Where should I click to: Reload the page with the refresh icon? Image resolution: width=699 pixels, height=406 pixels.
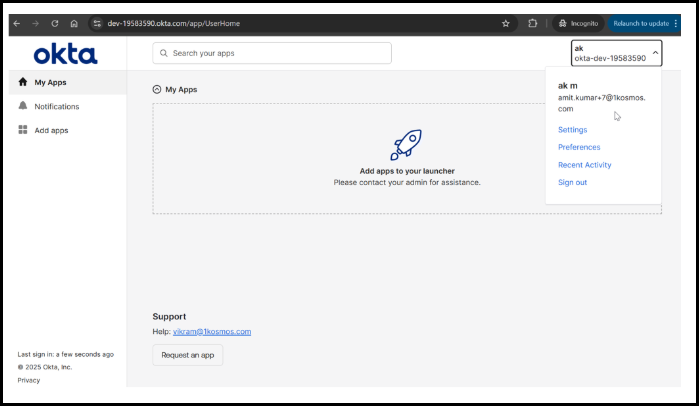click(x=54, y=23)
